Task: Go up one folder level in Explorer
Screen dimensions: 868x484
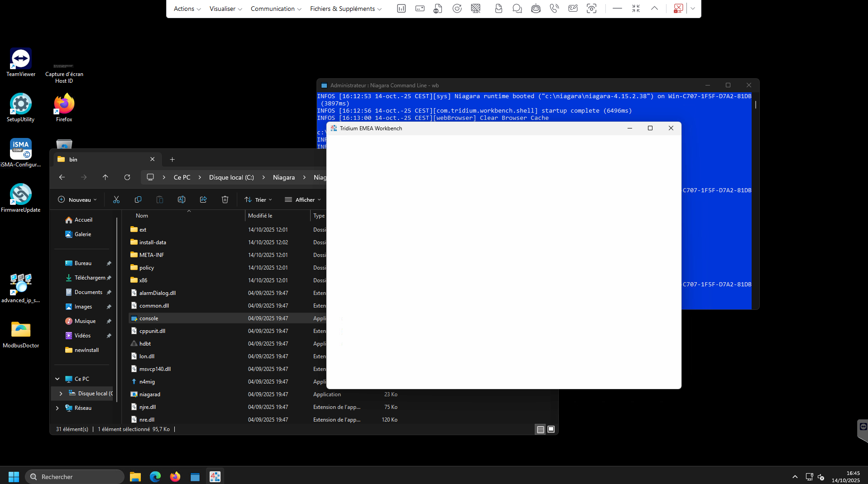Action: coord(106,177)
